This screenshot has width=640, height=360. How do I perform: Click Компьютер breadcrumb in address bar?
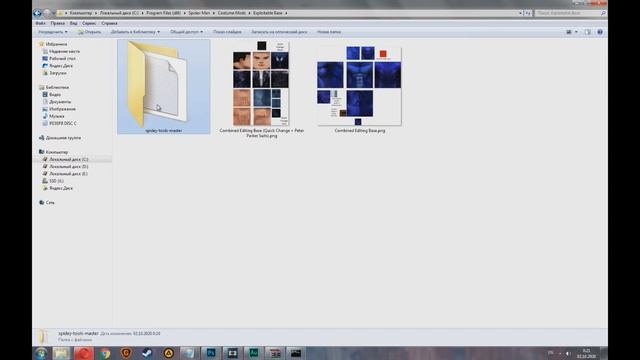(x=80, y=13)
